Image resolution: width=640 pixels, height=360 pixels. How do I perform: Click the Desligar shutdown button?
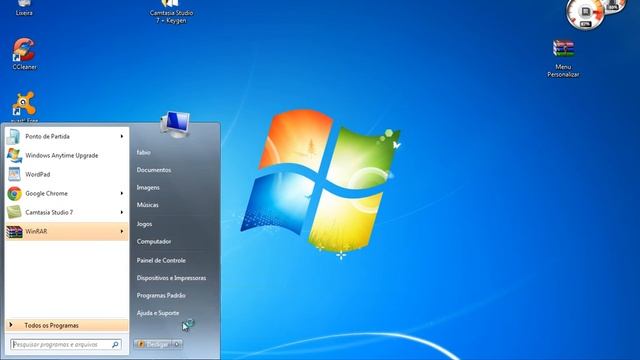click(153, 344)
